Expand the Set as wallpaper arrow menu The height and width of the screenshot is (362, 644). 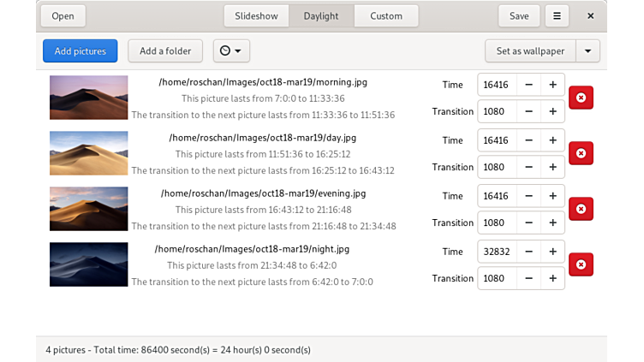pyautogui.click(x=587, y=50)
